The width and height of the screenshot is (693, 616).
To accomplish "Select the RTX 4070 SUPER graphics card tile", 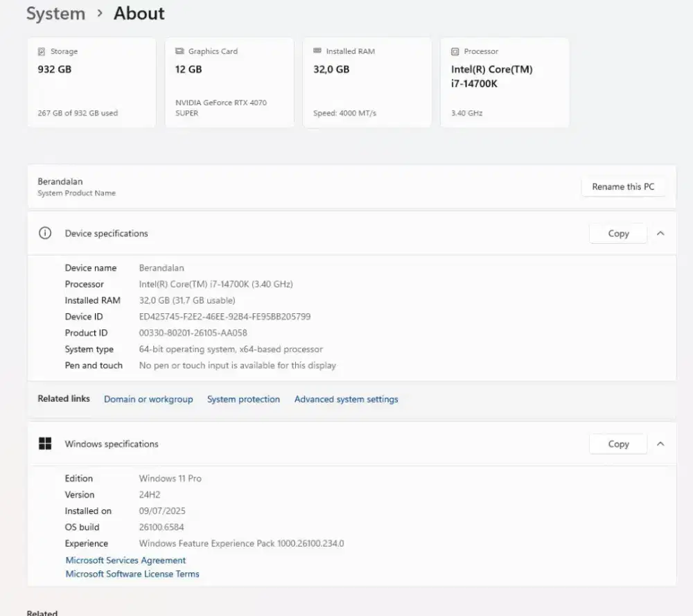I will [229, 83].
